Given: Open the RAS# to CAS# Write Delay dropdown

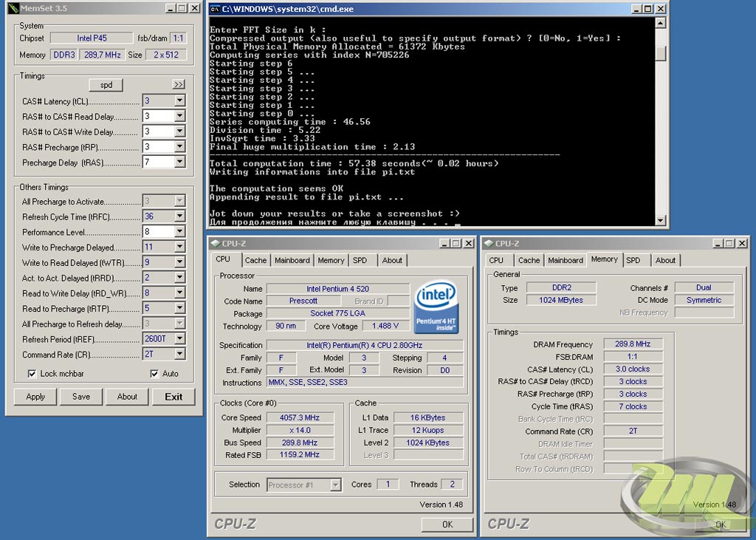Looking at the screenshot, I should pyautogui.click(x=179, y=131).
